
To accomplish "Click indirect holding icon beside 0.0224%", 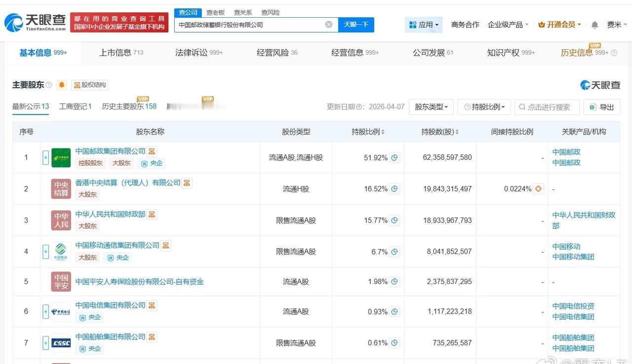I will tap(538, 189).
